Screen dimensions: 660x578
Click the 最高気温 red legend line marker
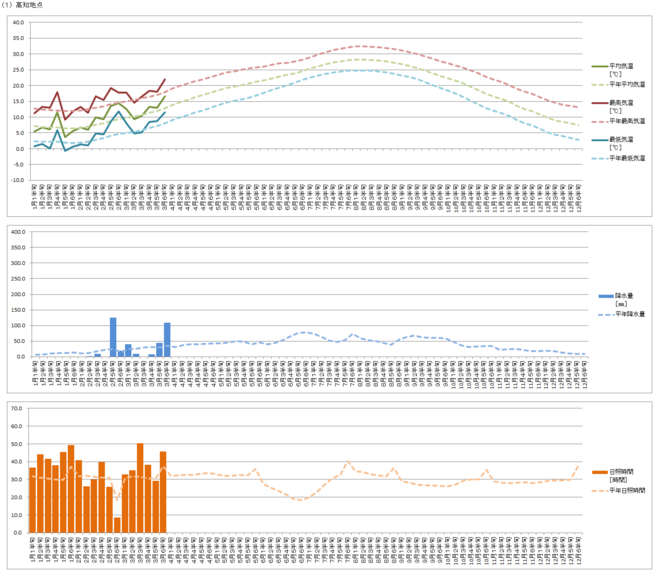pyautogui.click(x=600, y=102)
